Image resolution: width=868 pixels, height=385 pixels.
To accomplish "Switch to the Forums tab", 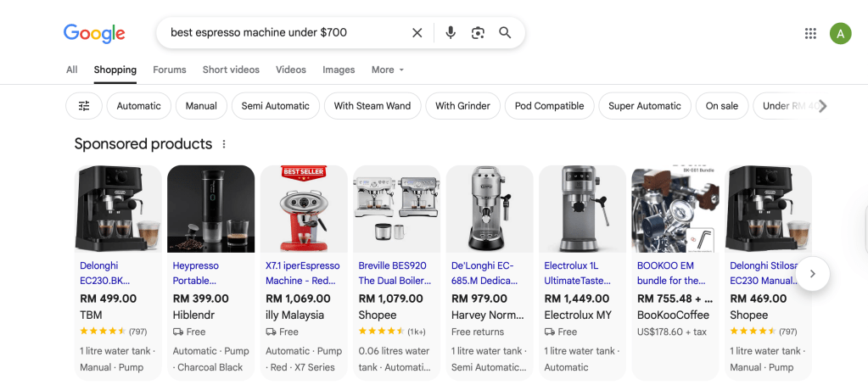I will (x=170, y=70).
